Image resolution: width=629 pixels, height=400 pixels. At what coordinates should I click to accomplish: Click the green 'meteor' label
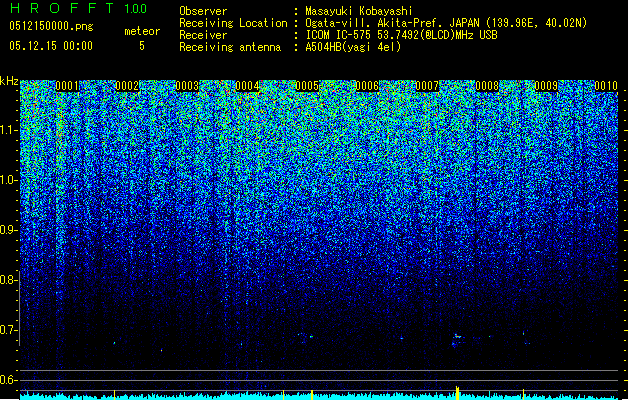[142, 31]
